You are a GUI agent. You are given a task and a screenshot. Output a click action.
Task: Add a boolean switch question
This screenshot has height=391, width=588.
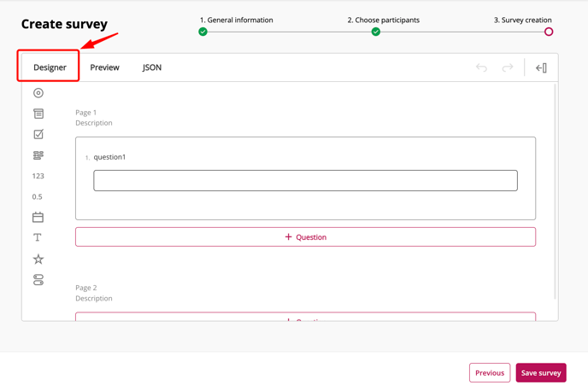38,280
